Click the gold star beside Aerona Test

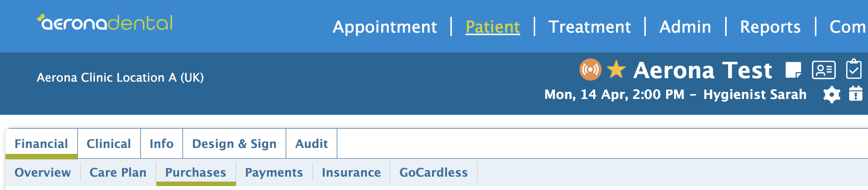tap(617, 69)
